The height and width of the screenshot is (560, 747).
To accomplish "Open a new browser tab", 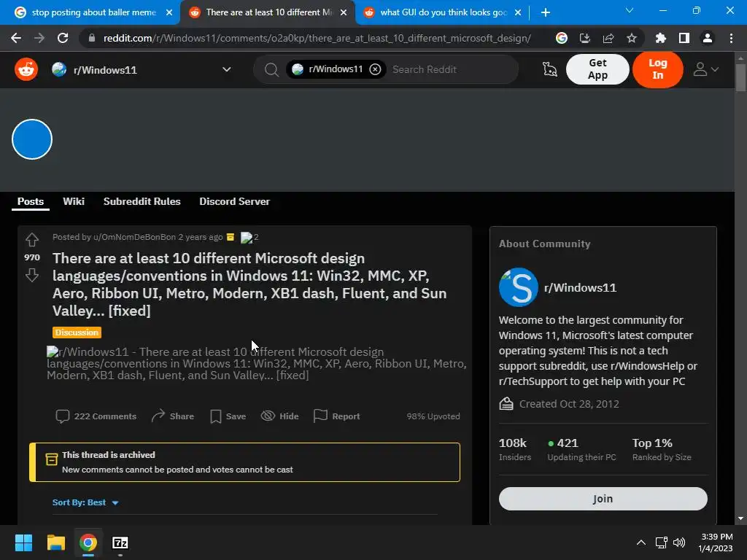I will point(546,12).
